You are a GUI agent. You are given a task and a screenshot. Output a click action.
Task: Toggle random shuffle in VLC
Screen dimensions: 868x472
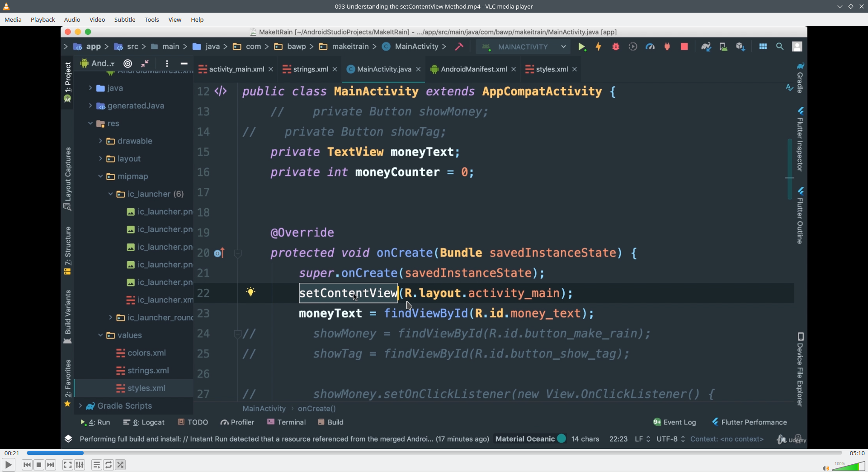[x=120, y=465]
